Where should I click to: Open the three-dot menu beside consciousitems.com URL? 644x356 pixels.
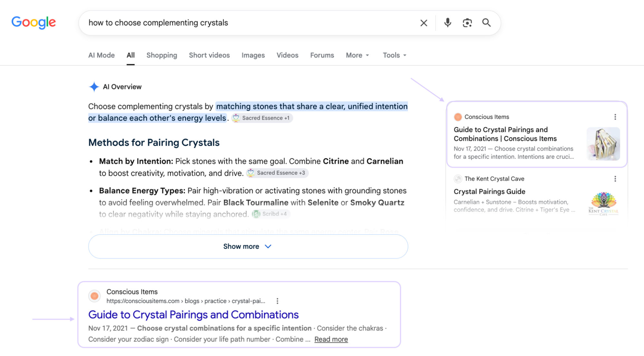pyautogui.click(x=277, y=301)
